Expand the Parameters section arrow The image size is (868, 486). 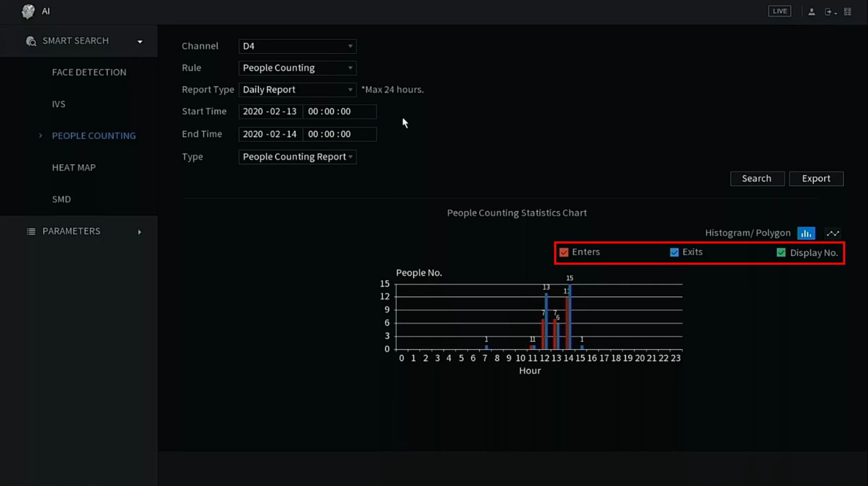[140, 232]
